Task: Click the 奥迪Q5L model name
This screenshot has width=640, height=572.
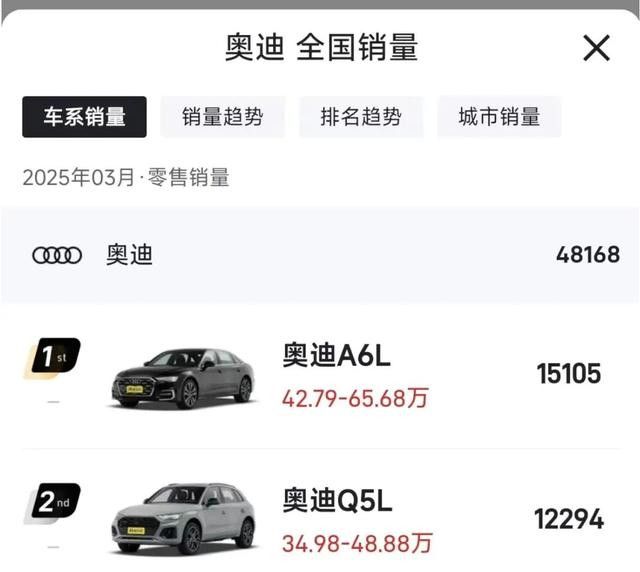Action: pos(338,501)
